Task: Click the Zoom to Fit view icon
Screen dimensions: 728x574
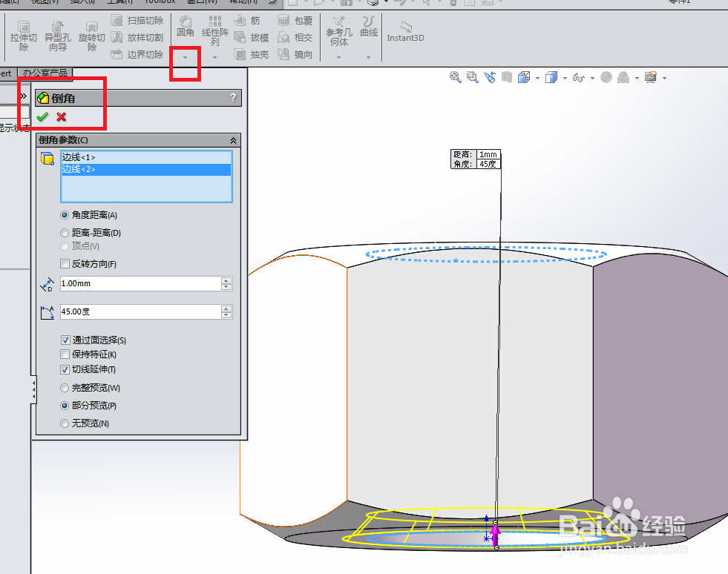Action: (x=456, y=77)
